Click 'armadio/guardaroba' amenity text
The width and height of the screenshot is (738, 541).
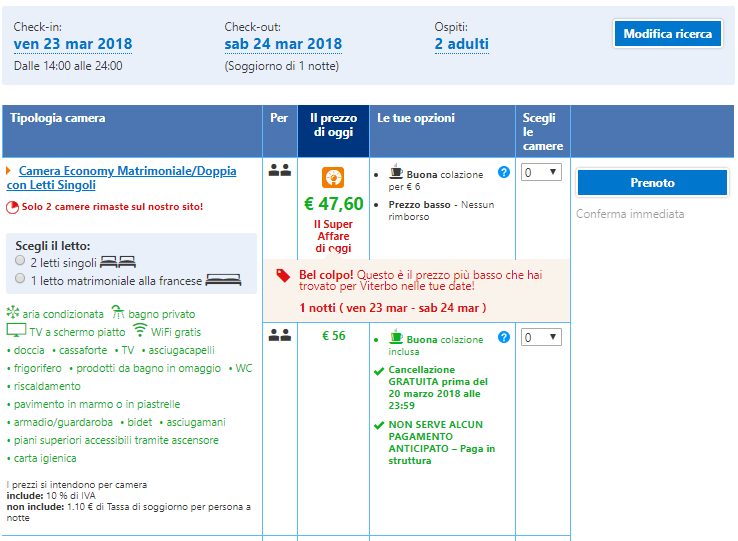(63, 422)
